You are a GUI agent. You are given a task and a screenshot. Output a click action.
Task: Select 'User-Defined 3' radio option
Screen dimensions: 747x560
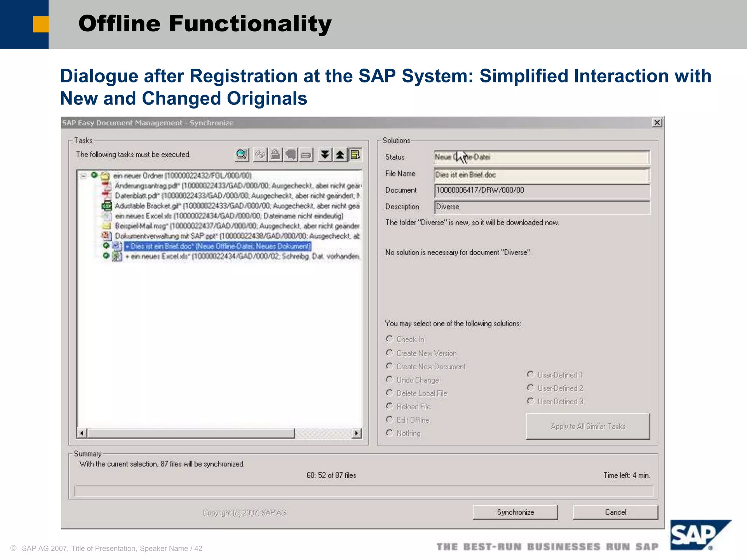pyautogui.click(x=531, y=401)
